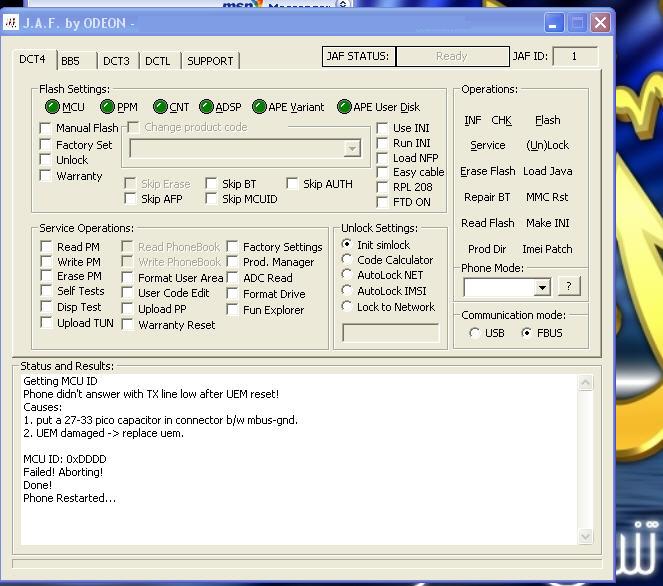Select FBUS communication mode

click(526, 333)
